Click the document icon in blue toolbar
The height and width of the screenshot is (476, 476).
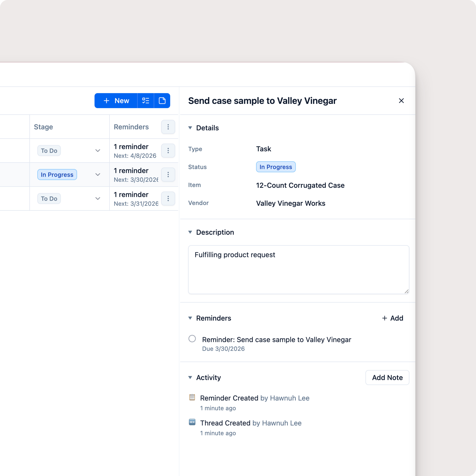click(x=162, y=101)
